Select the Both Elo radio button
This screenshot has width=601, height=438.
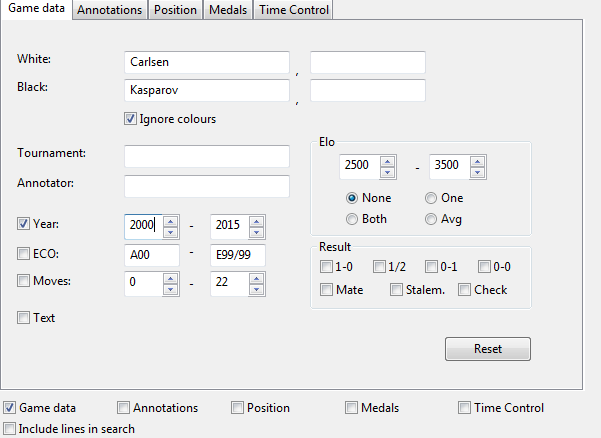point(352,218)
